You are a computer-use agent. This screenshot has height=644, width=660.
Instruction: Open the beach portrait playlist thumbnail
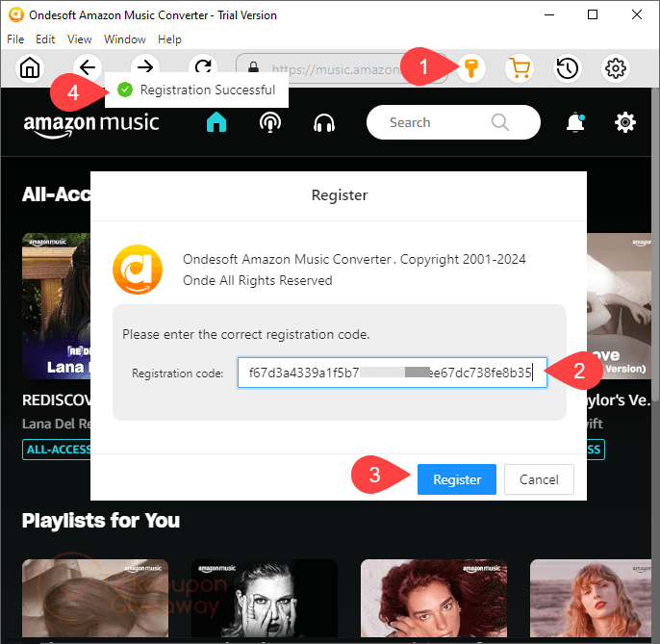click(591, 598)
